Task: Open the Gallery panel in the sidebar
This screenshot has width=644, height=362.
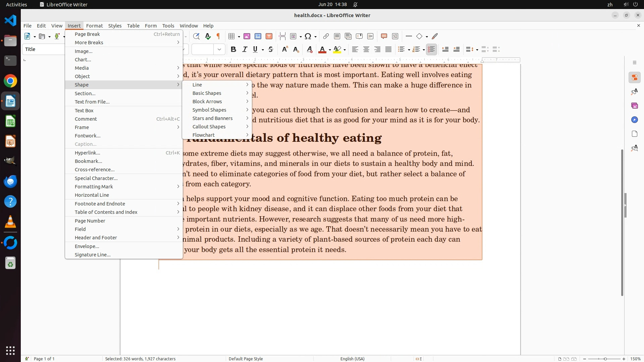Action: [634, 106]
